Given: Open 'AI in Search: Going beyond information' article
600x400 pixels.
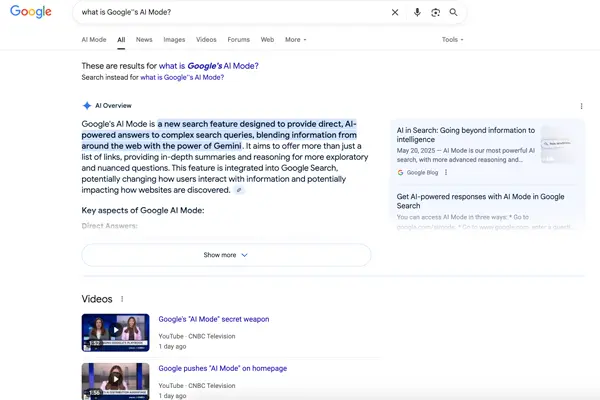Looking at the screenshot, I should click(466, 135).
